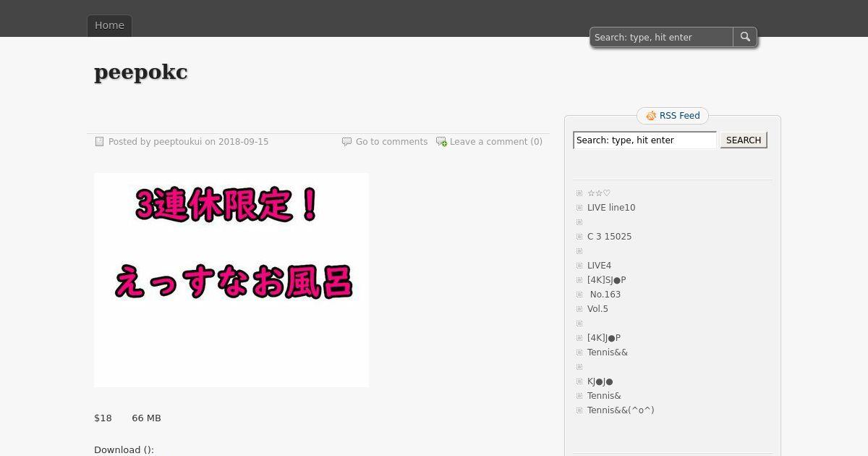Follow Go to comments link
Image resolution: width=868 pixels, height=456 pixels.
pos(391,142)
